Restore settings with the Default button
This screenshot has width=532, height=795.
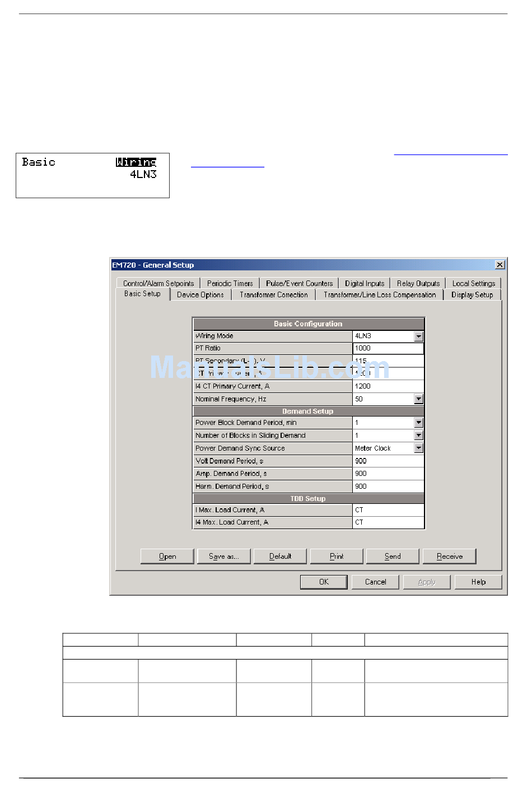point(281,556)
